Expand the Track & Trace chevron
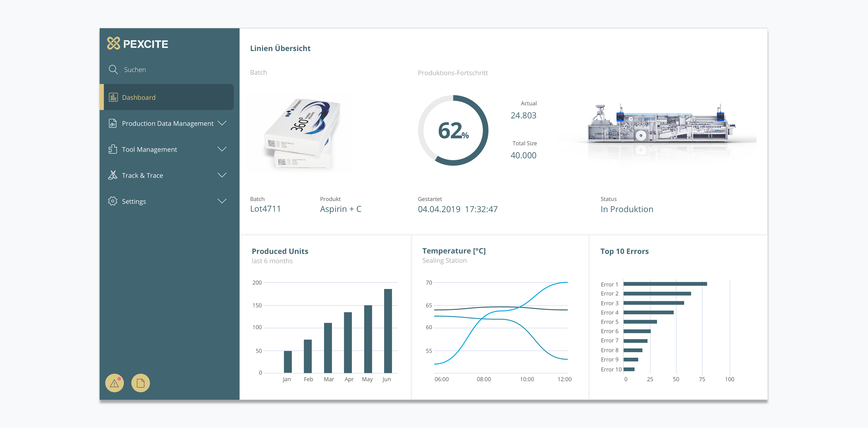This screenshot has width=868, height=428. (222, 175)
